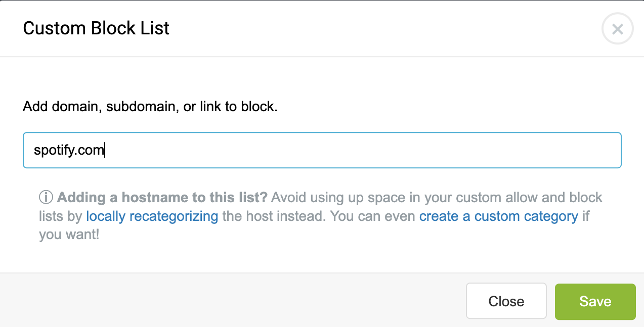Image resolution: width=644 pixels, height=327 pixels.
Task: Click the Custom Block List title
Action: tap(96, 28)
